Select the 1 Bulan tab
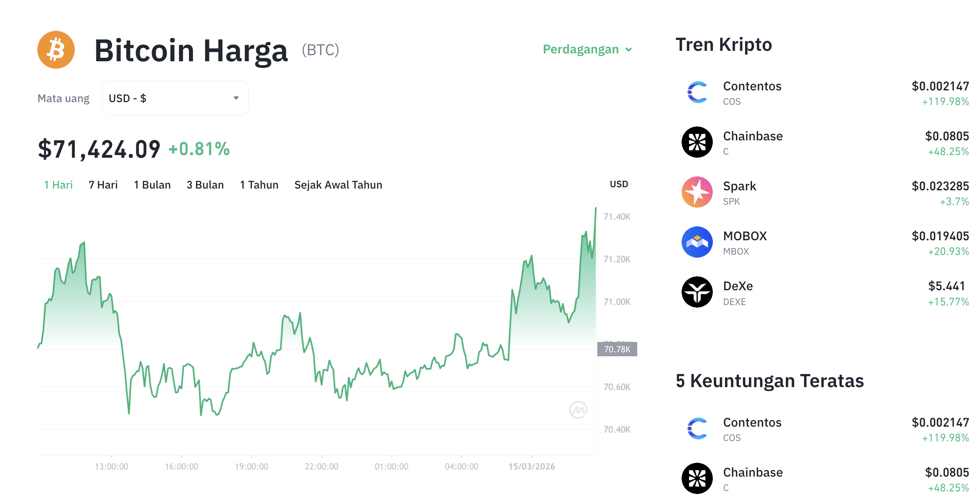Screen dimensions: 980x504 pos(152,185)
